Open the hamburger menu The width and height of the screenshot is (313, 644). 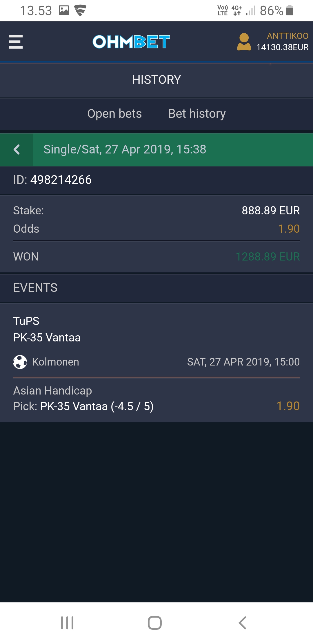point(16,42)
